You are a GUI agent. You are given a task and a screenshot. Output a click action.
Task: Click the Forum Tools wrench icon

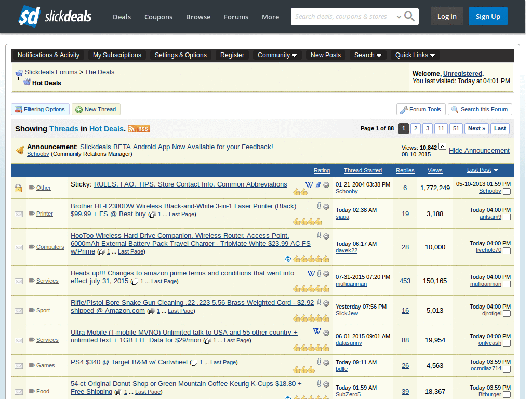click(x=405, y=109)
